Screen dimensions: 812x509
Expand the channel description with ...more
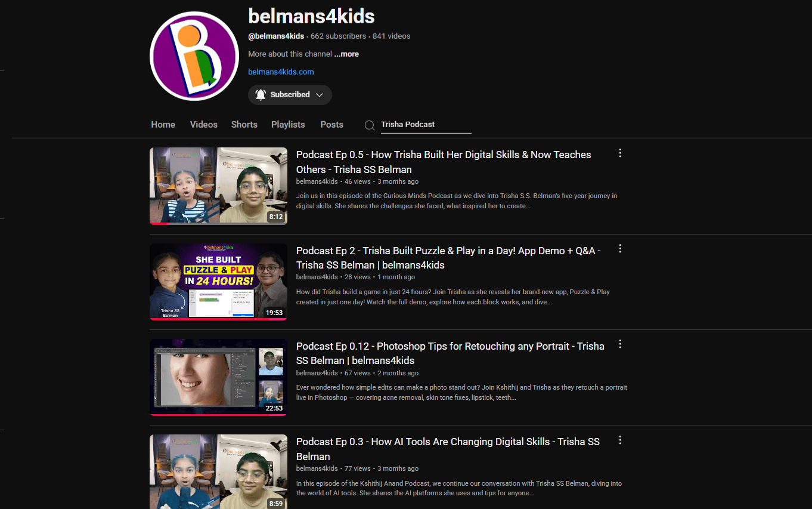pyautogui.click(x=346, y=54)
